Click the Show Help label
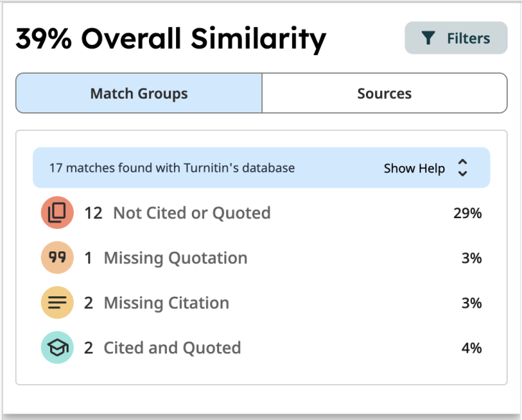Screen dimensions: 522x420 pos(414,168)
